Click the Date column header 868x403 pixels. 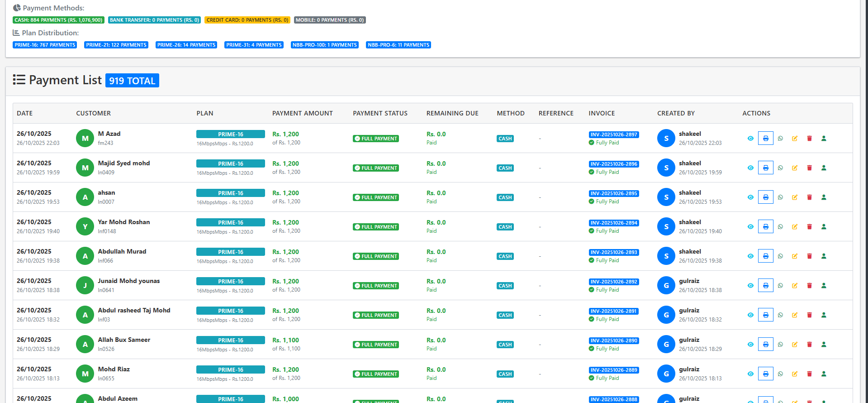tap(24, 113)
